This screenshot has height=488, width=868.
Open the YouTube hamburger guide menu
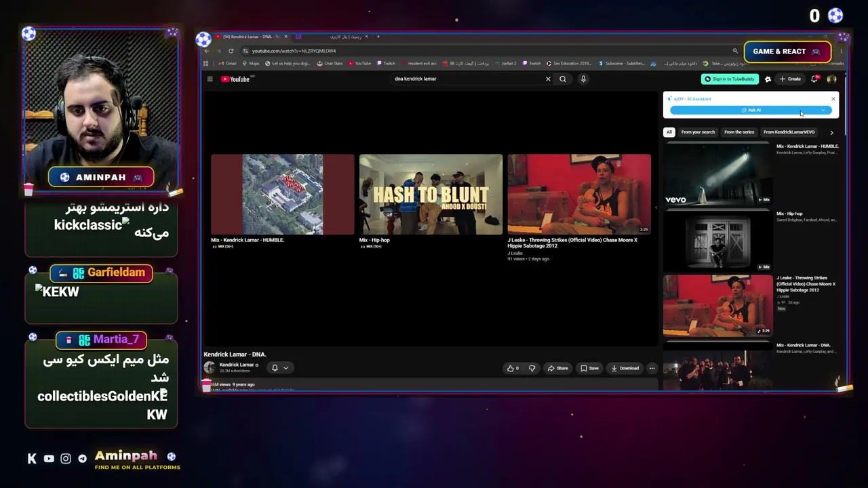point(210,79)
